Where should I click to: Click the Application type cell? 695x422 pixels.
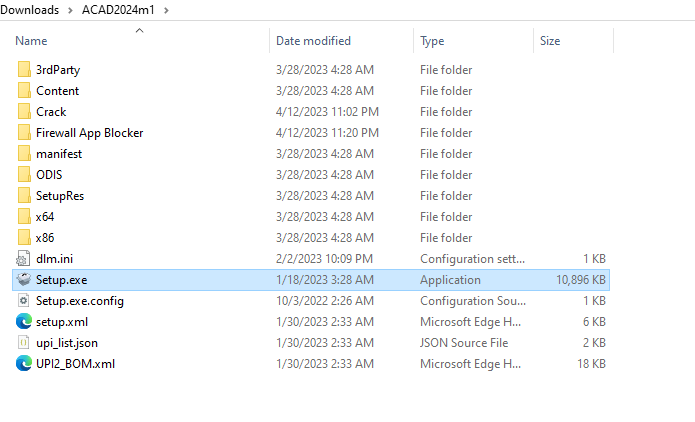[x=450, y=280]
